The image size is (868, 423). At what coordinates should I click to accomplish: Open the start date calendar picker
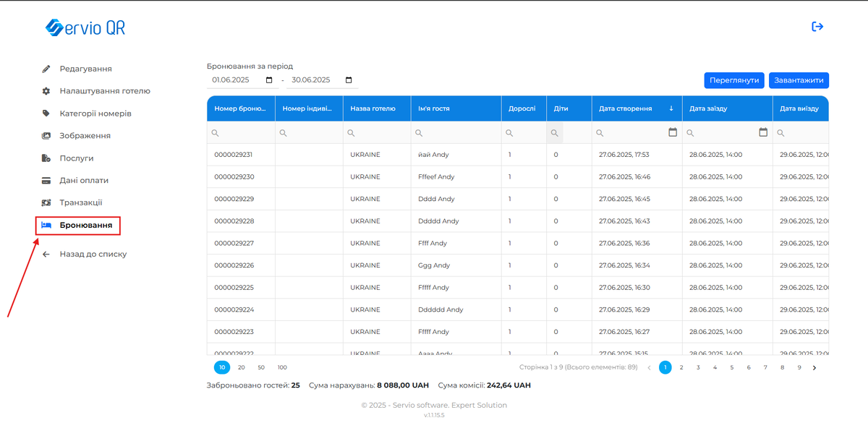point(269,80)
